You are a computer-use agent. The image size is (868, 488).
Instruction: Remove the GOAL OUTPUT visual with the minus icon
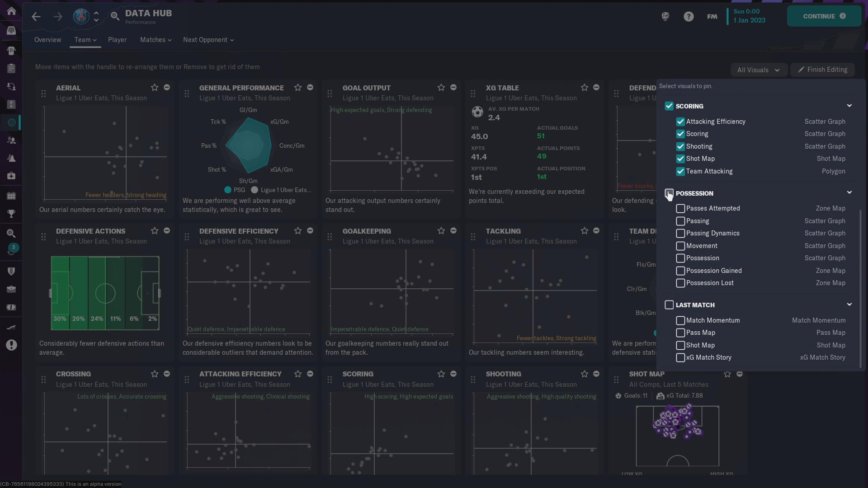pos(453,88)
